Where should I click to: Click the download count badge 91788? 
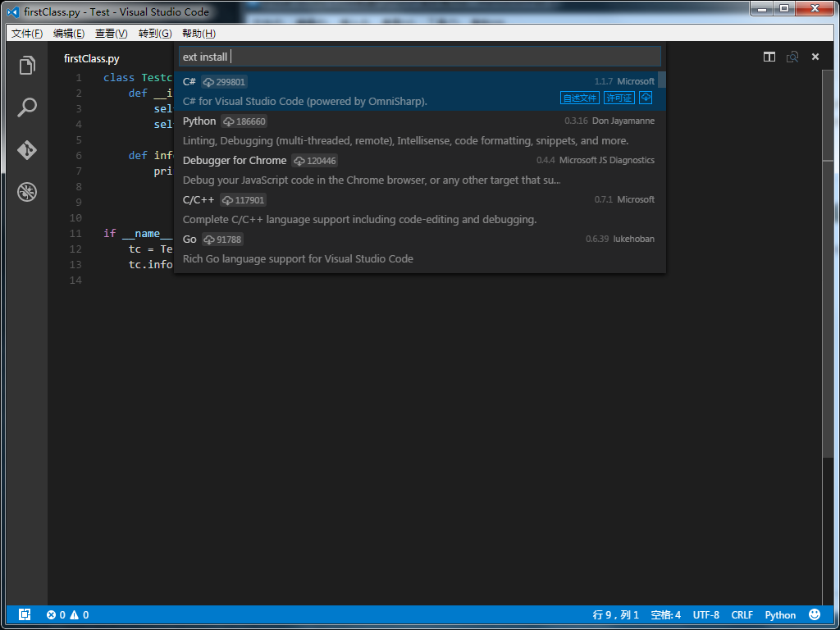[223, 240]
